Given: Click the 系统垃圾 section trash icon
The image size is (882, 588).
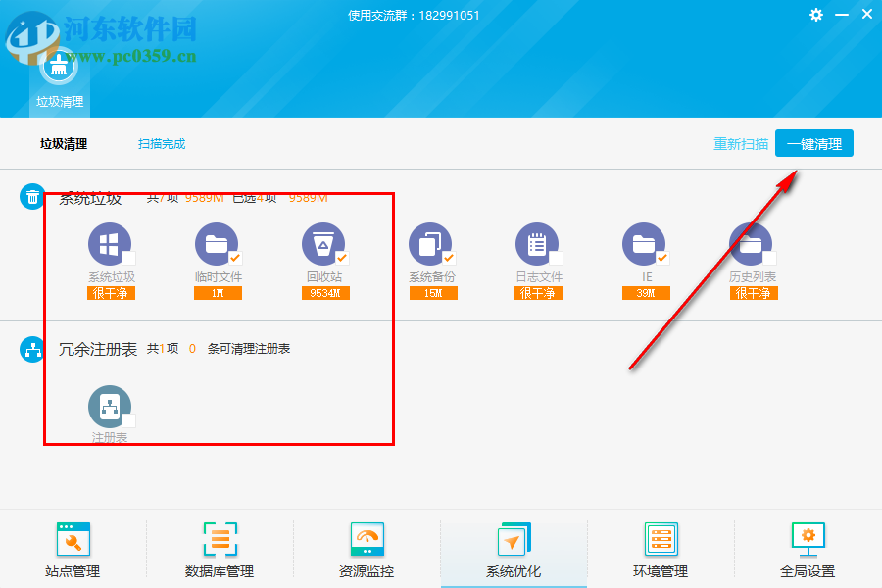Looking at the screenshot, I should [x=32, y=197].
